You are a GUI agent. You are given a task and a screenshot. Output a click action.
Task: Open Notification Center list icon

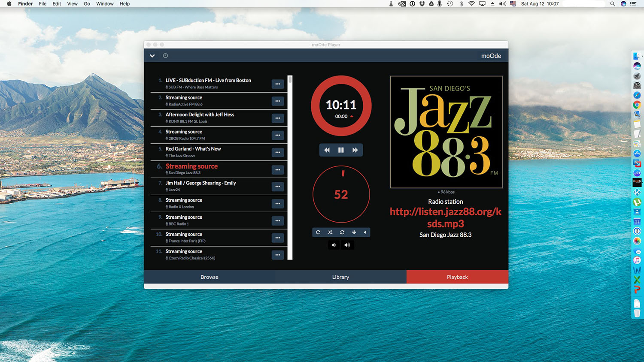633,4
